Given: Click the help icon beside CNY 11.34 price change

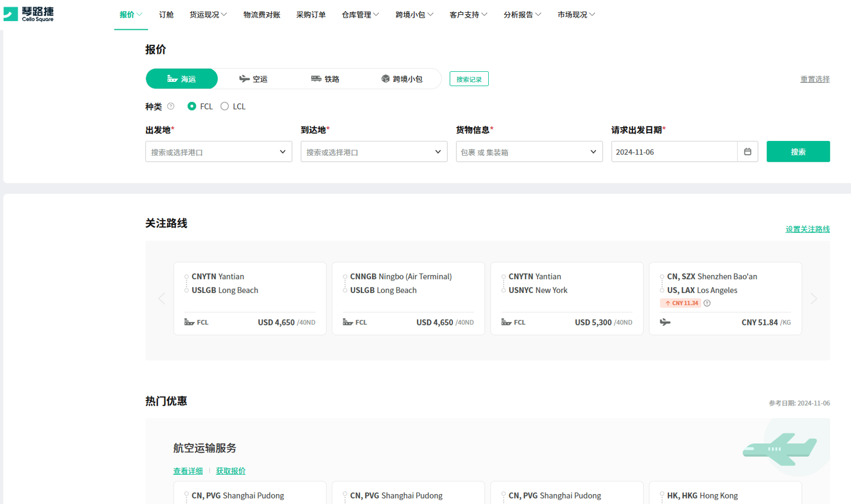Looking at the screenshot, I should [706, 303].
